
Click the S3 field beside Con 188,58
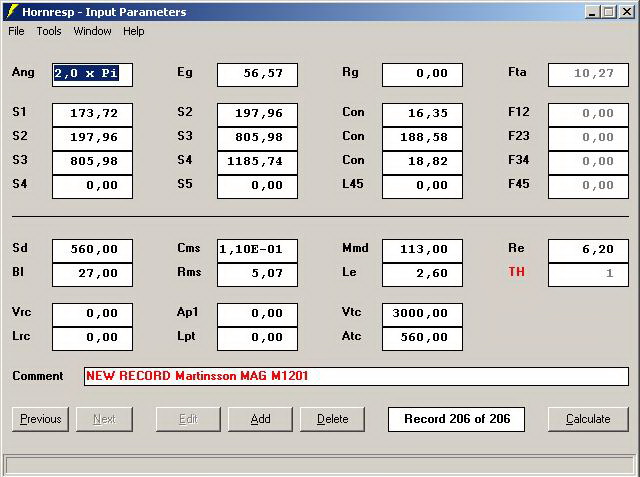pyautogui.click(x=258, y=139)
